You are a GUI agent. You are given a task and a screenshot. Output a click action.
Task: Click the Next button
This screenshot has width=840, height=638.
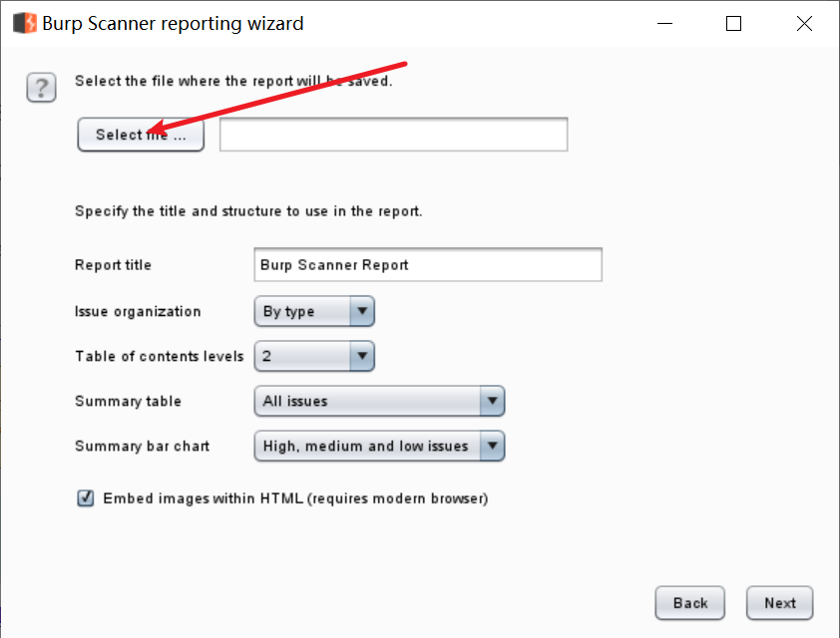tap(779, 603)
